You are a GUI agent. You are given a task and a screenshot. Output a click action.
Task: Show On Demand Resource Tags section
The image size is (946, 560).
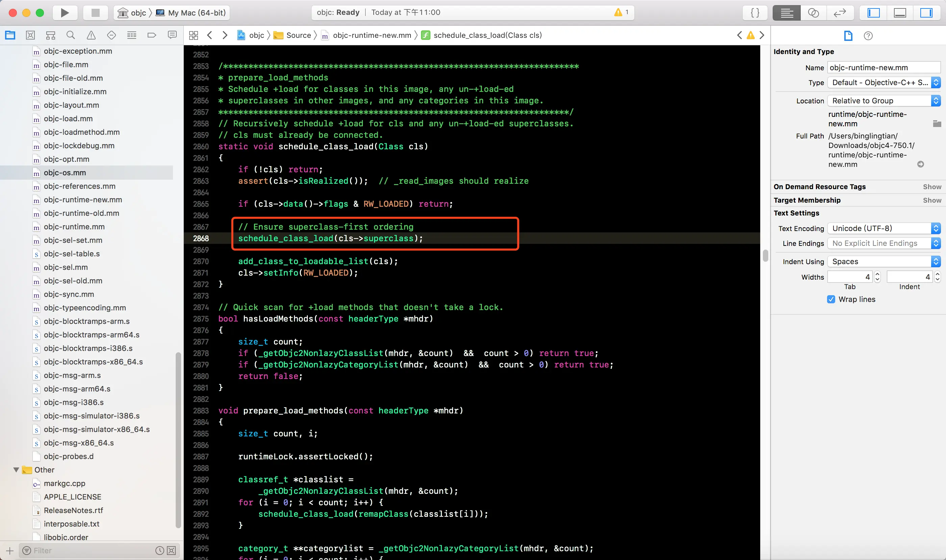tap(932, 187)
